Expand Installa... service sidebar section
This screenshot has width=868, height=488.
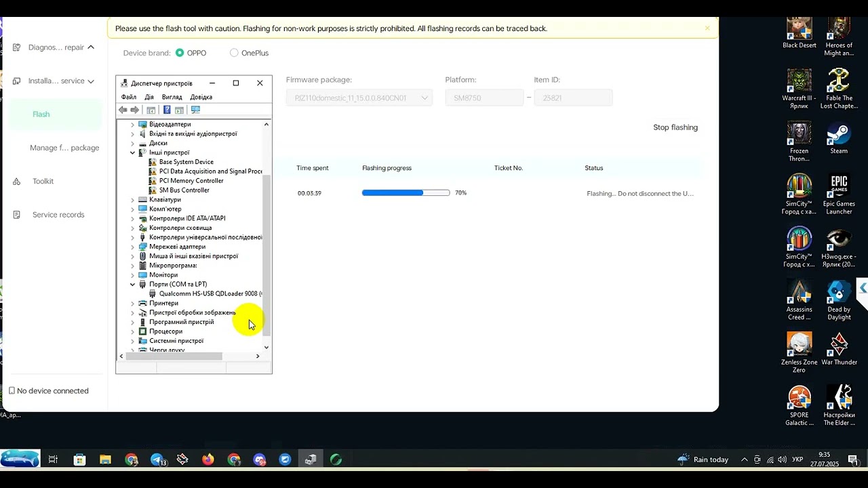click(91, 81)
